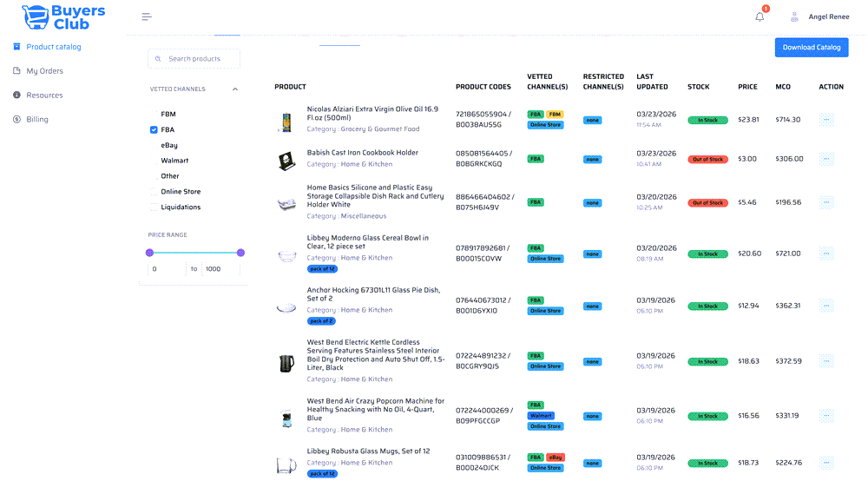Click the minimum price input showing 0
868x481 pixels.
(166, 269)
